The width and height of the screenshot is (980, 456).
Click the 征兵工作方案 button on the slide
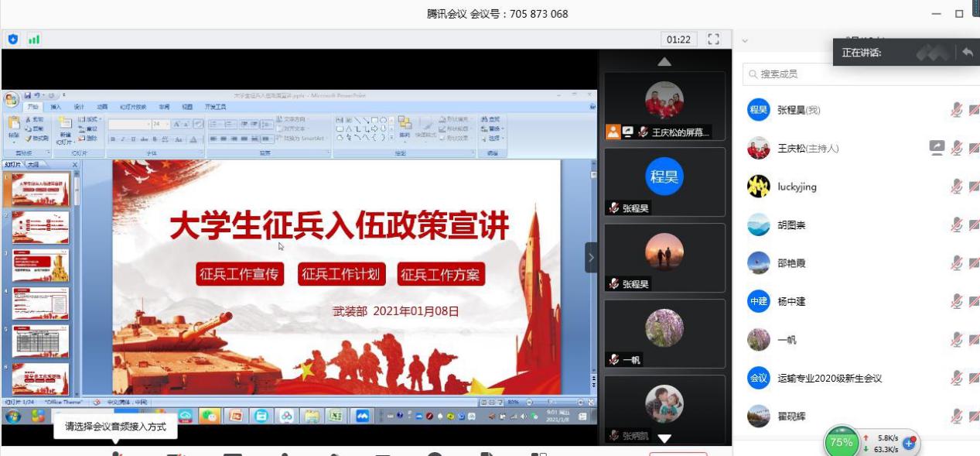pos(441,274)
